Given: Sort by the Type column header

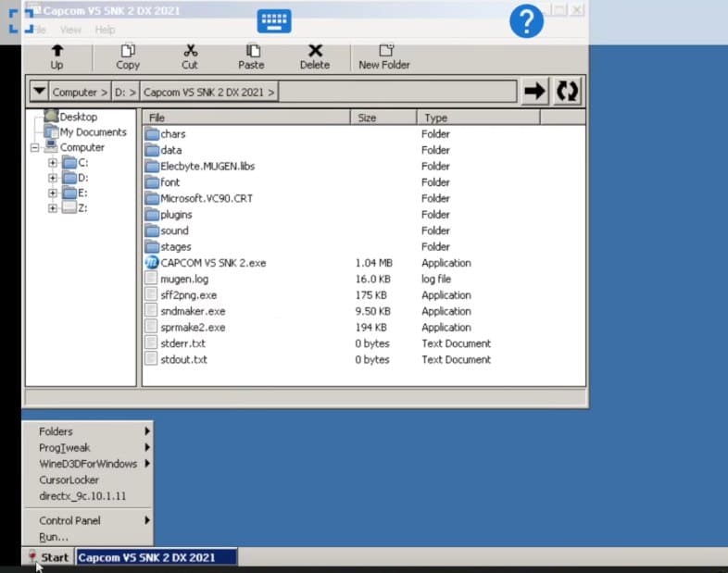Looking at the screenshot, I should tap(478, 118).
